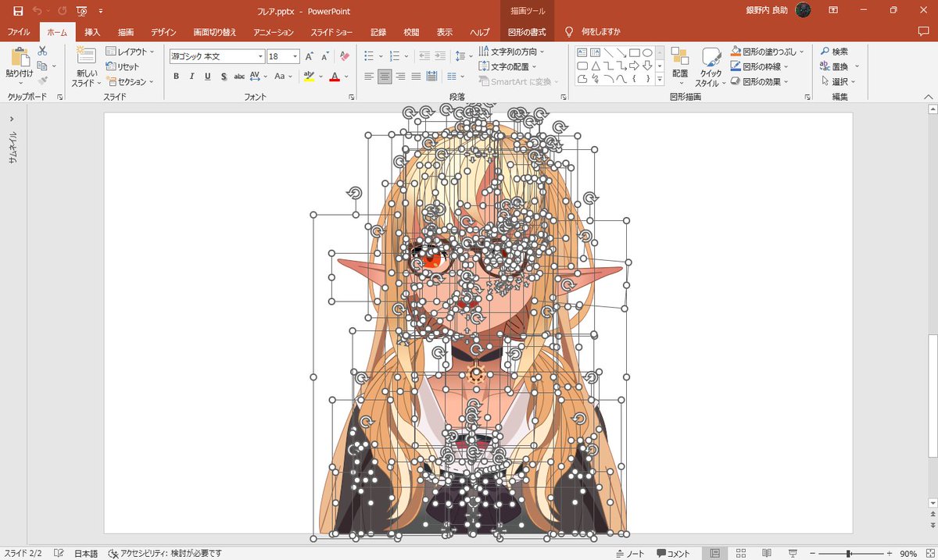Switch to the Design (デザイン) tab
The width and height of the screenshot is (938, 560).
tap(163, 32)
